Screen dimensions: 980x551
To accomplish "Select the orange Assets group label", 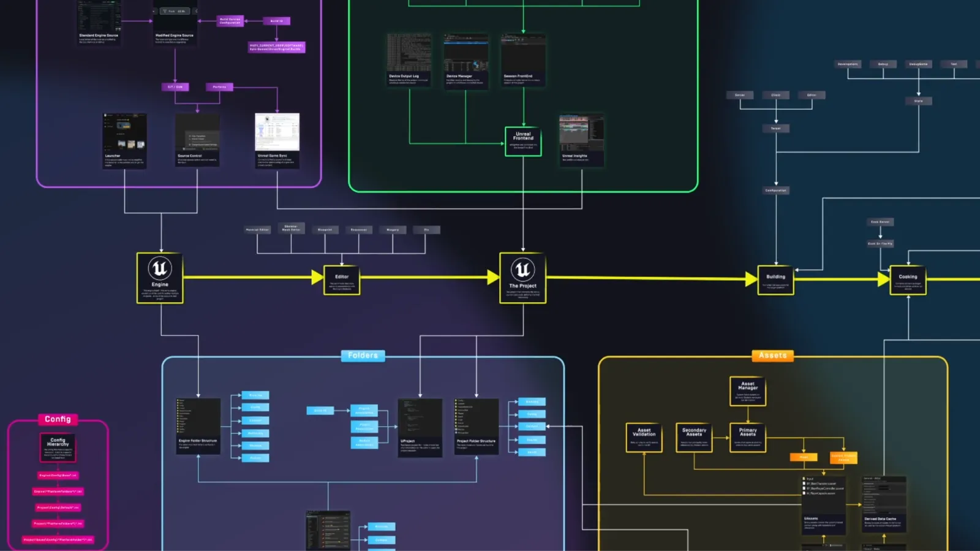I will [x=772, y=355].
